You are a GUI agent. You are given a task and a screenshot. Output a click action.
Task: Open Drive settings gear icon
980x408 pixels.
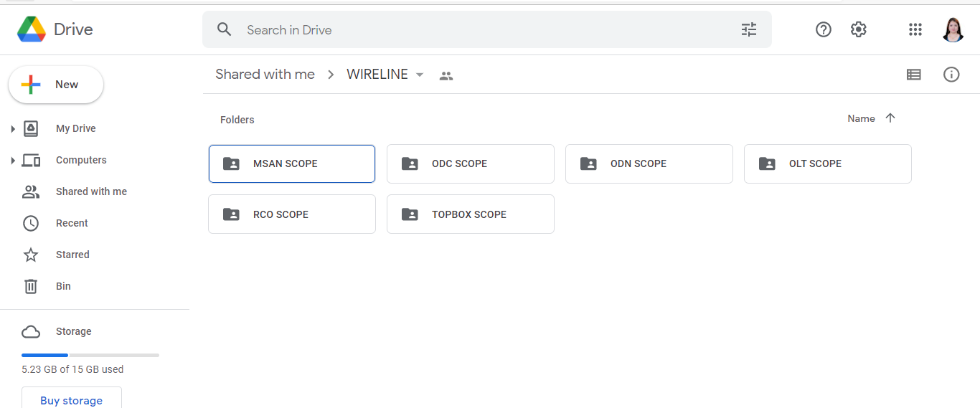[859, 29]
